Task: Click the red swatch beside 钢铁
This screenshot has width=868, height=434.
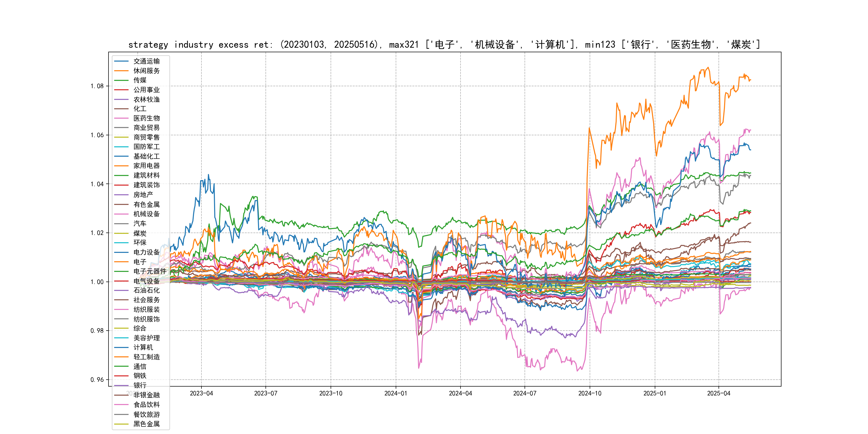Action: click(x=121, y=376)
